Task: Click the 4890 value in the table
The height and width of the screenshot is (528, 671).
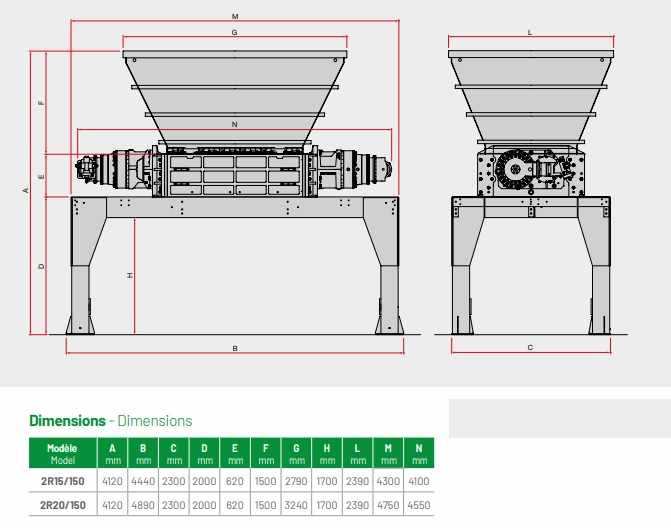Action: (142, 506)
